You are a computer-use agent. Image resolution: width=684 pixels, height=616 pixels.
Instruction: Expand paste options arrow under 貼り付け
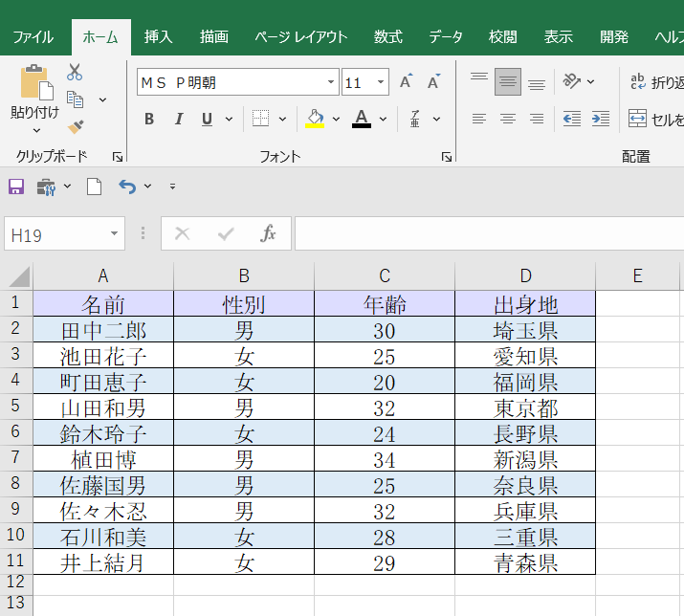pyautogui.click(x=36, y=130)
